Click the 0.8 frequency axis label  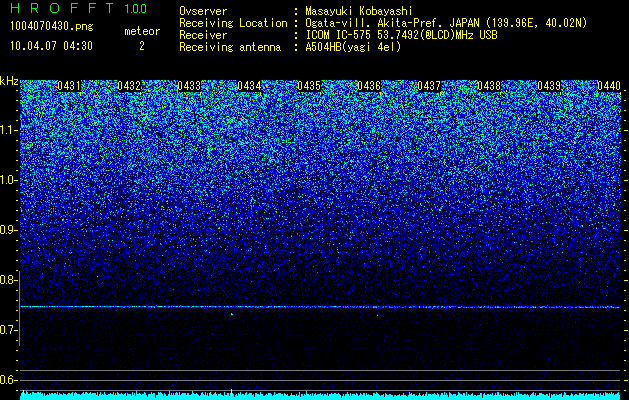[8, 280]
